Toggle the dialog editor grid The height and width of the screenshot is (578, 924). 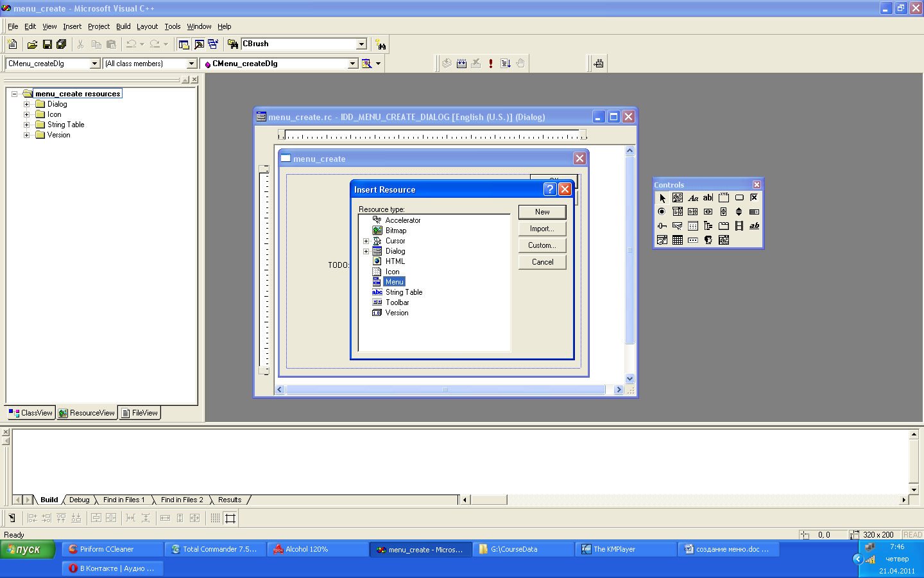tap(215, 518)
